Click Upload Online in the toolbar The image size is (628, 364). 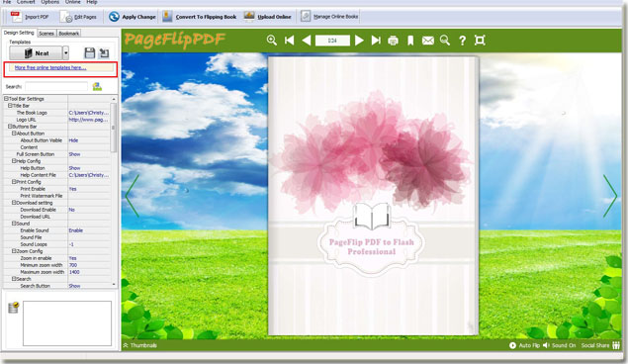point(268,17)
